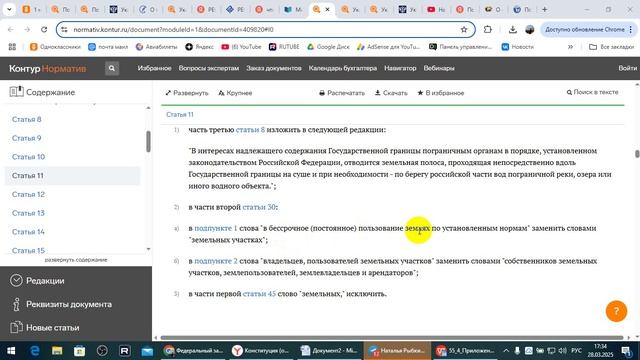
Task: Click the browser back arrow
Action: tap(11, 29)
